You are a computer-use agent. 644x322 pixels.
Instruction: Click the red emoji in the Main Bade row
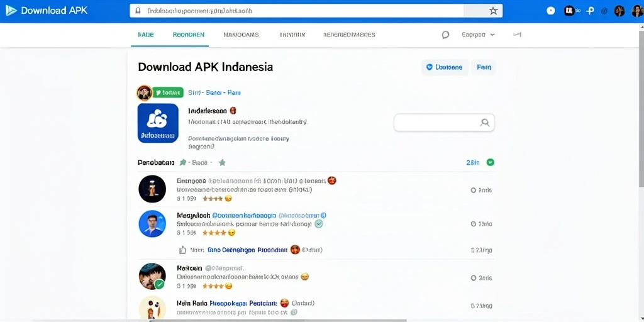tap(284, 304)
